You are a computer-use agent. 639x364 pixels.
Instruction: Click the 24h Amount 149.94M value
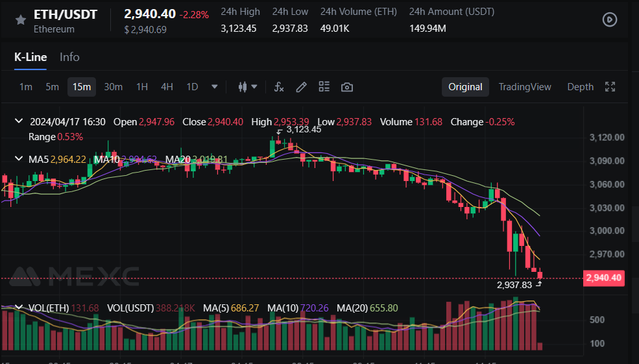(428, 29)
